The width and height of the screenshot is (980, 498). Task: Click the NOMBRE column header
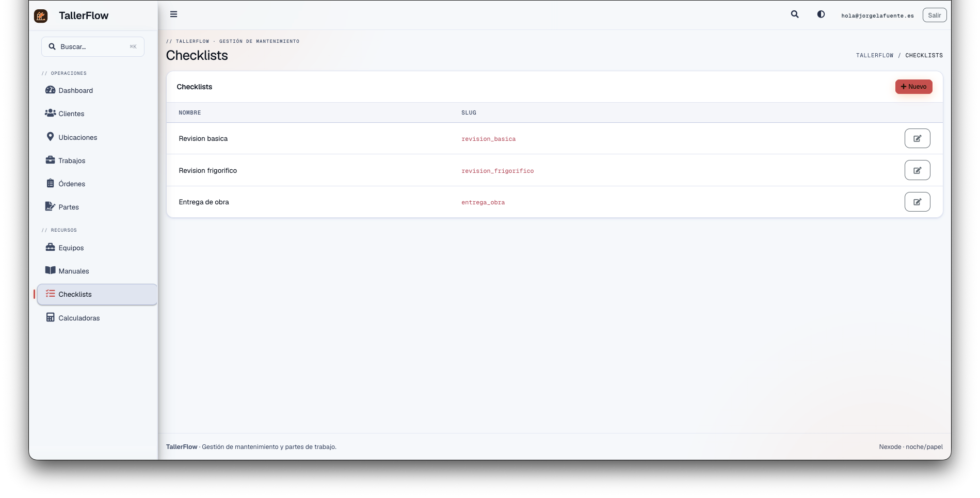pos(190,113)
